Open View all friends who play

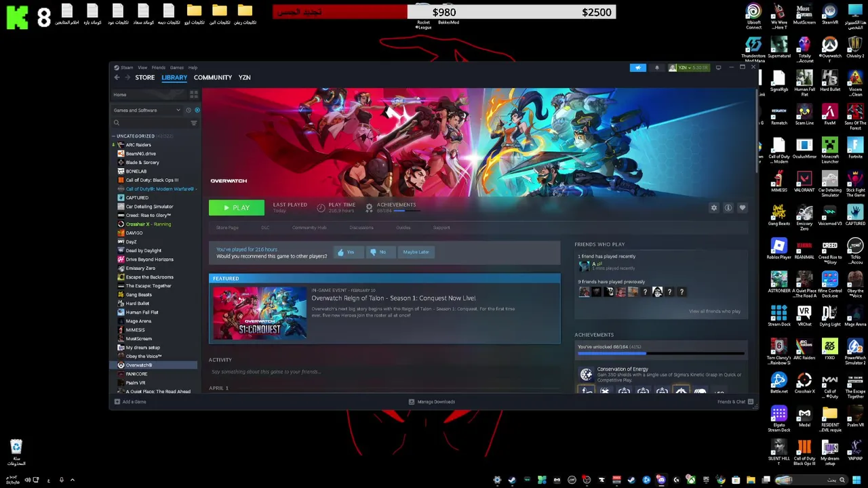[x=714, y=311]
